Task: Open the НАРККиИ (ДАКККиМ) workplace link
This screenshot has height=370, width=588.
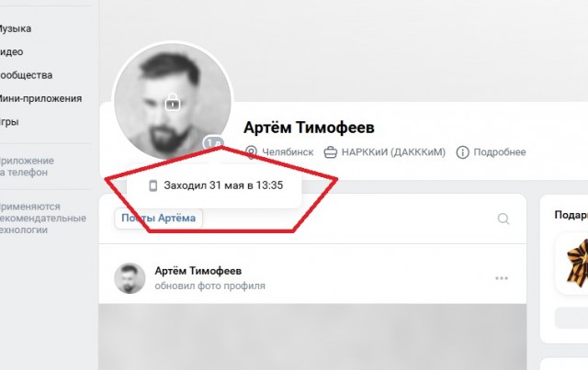Action: point(393,152)
